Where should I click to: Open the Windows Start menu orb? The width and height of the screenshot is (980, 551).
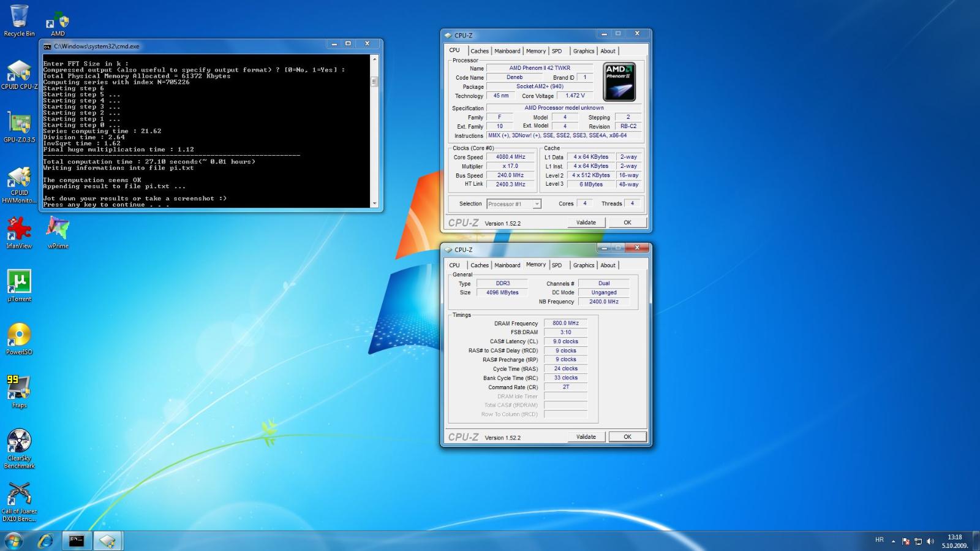pyautogui.click(x=13, y=541)
